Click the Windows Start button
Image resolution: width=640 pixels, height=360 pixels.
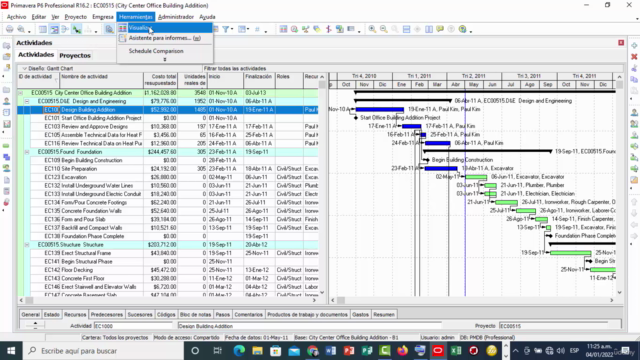point(11,351)
